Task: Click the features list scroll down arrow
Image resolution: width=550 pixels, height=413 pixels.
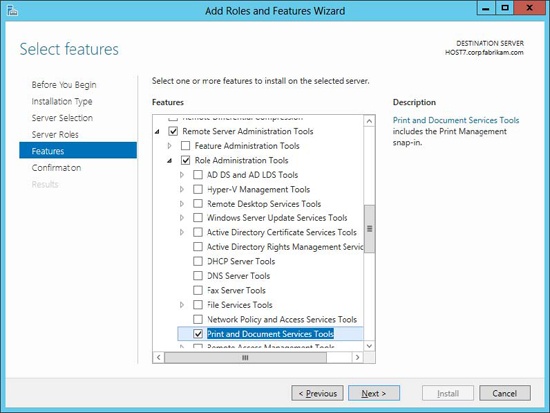Action: coord(369,346)
